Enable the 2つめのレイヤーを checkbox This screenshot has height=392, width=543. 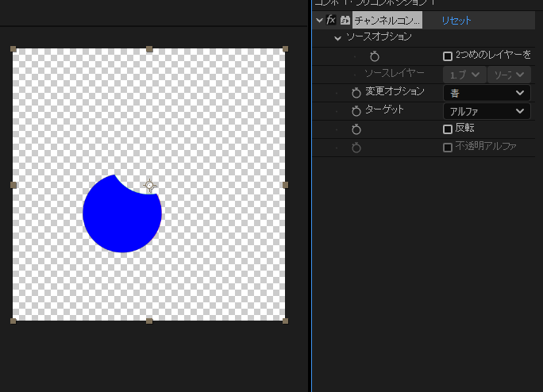pos(448,56)
